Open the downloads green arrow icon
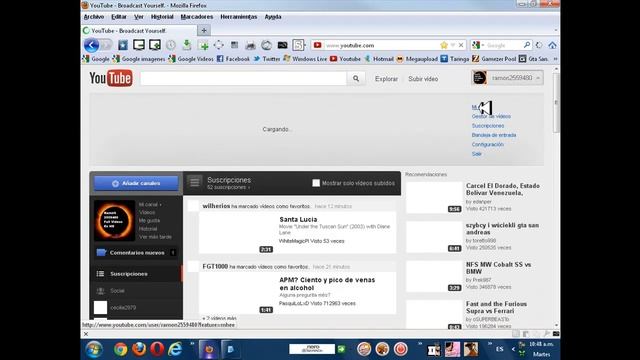 pyautogui.click(x=187, y=45)
